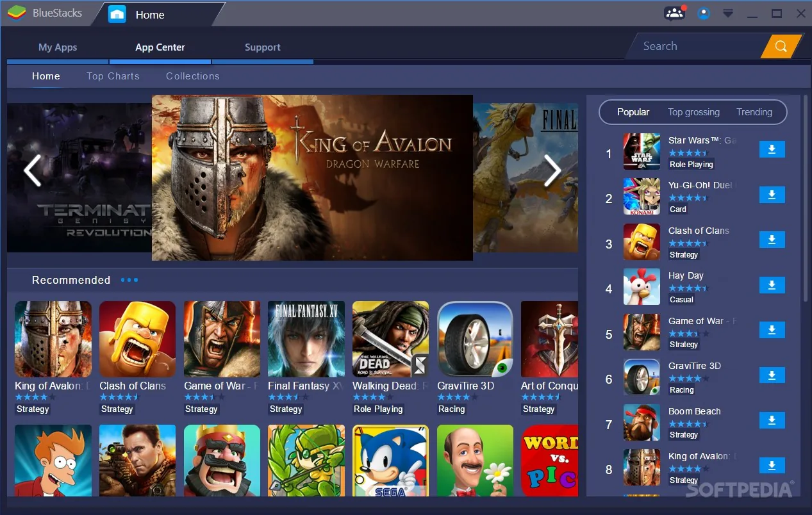Open the Support tab
Viewport: 812px width, 515px height.
pos(263,47)
